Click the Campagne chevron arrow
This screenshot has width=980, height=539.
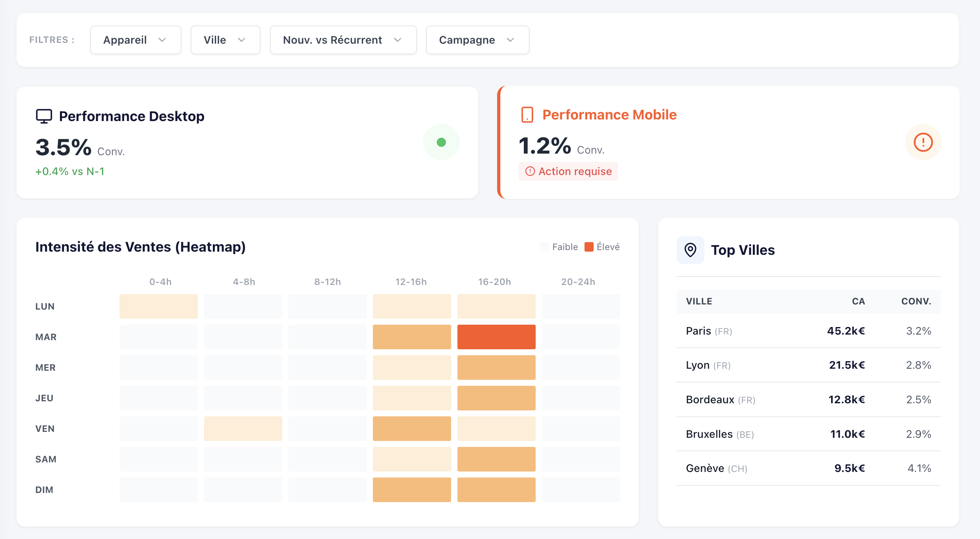tap(511, 40)
